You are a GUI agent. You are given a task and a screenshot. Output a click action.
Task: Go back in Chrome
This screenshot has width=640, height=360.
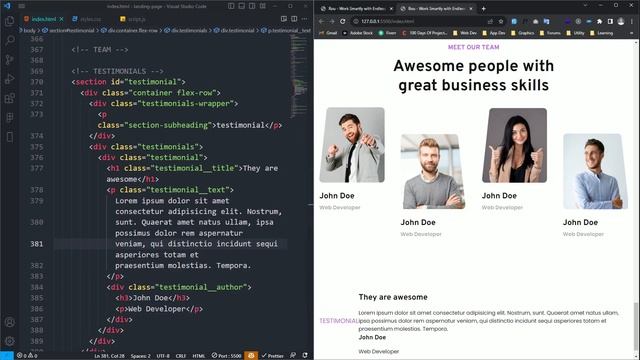point(322,21)
